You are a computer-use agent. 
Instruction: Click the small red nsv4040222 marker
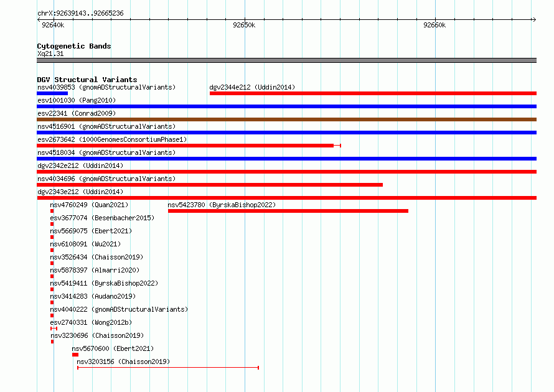pyautogui.click(x=52, y=315)
